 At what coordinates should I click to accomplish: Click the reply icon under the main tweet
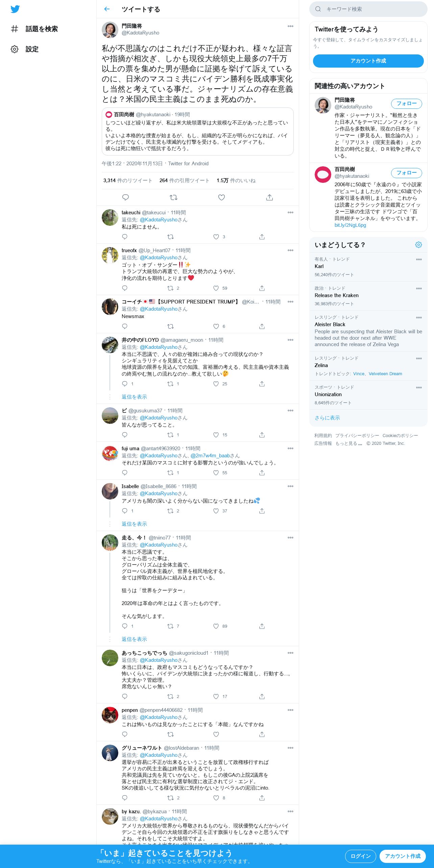click(125, 197)
